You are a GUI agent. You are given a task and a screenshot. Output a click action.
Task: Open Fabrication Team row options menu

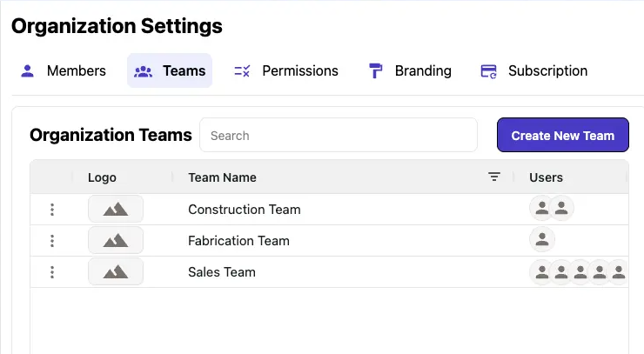click(52, 241)
